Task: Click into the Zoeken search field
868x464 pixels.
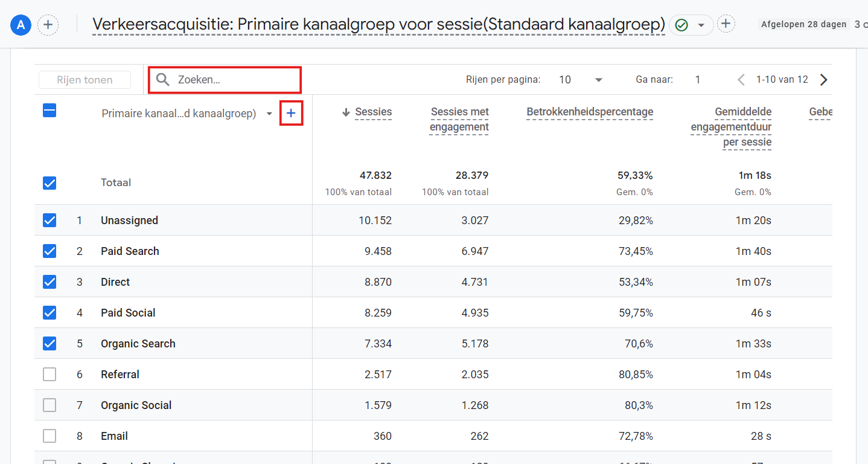Action: (235, 80)
